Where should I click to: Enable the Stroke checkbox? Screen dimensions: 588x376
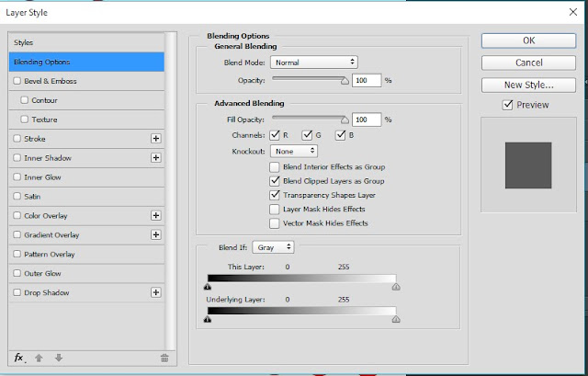pyautogui.click(x=17, y=139)
